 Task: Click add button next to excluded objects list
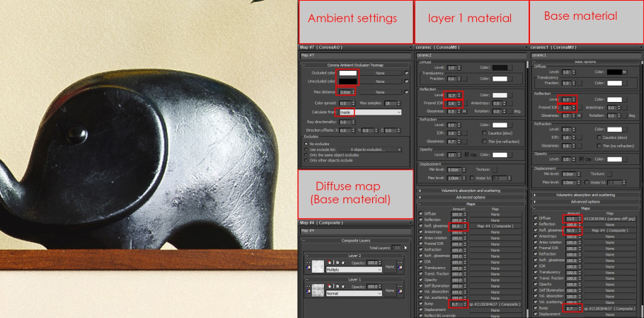[398, 150]
